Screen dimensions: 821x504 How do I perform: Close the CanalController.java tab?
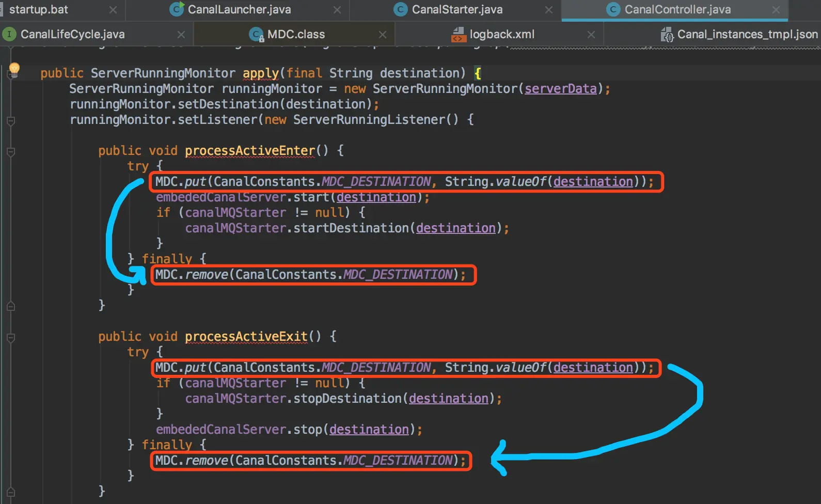[776, 10]
